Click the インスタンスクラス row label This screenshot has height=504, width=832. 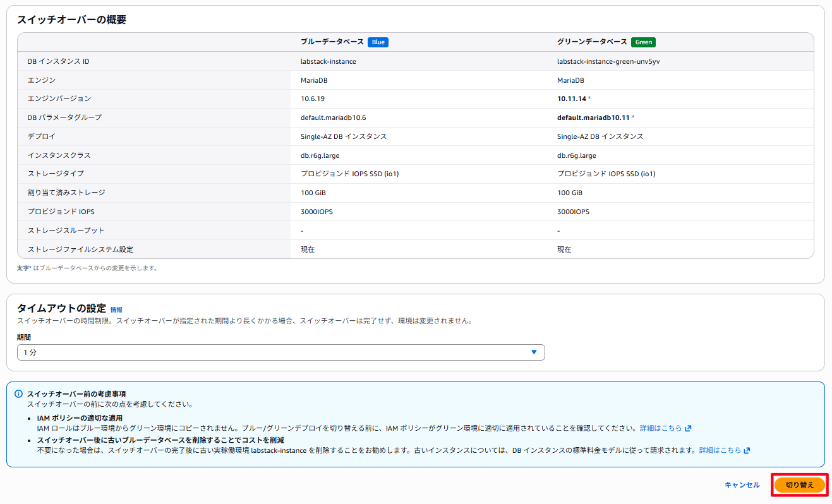[59, 155]
